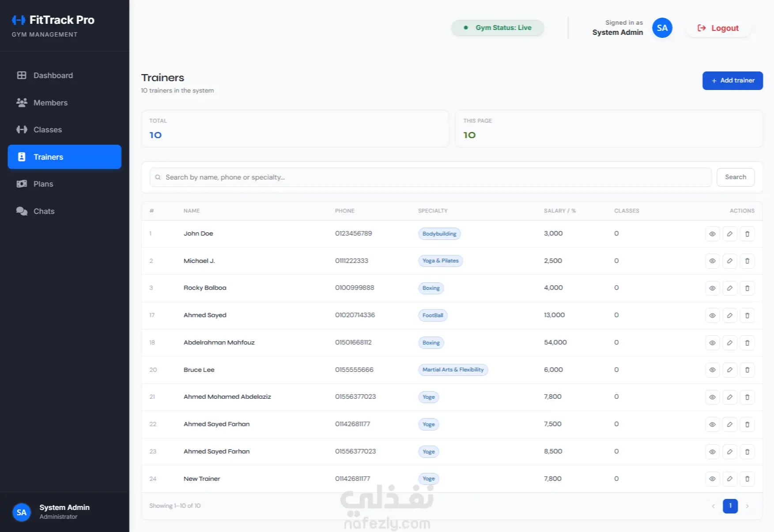Click the previous page chevron

pyautogui.click(x=713, y=506)
